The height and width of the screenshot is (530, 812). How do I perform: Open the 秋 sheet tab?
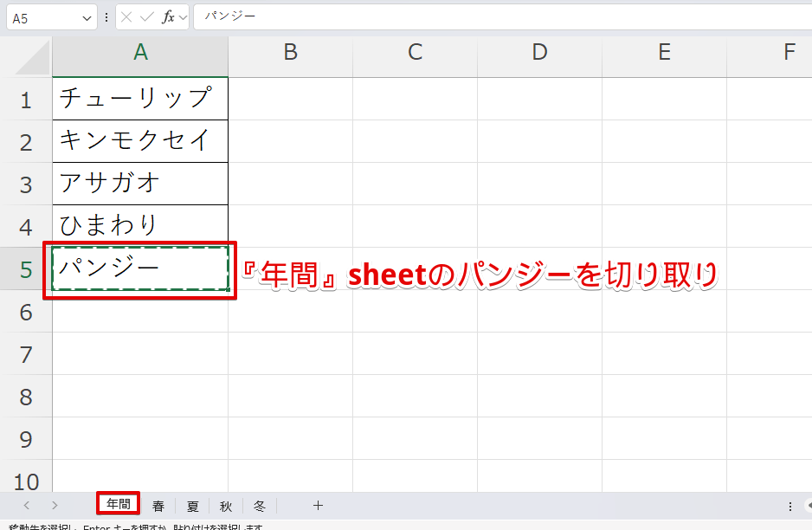[226, 507]
